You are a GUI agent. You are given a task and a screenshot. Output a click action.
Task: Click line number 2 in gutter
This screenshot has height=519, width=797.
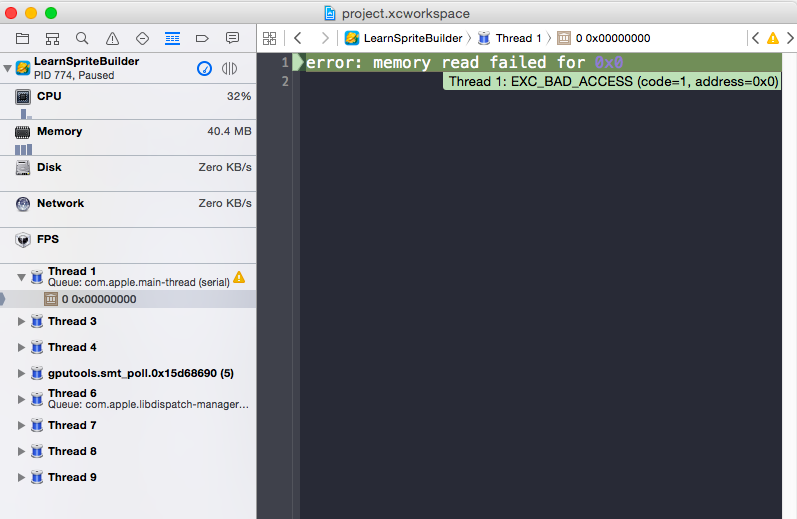285,81
